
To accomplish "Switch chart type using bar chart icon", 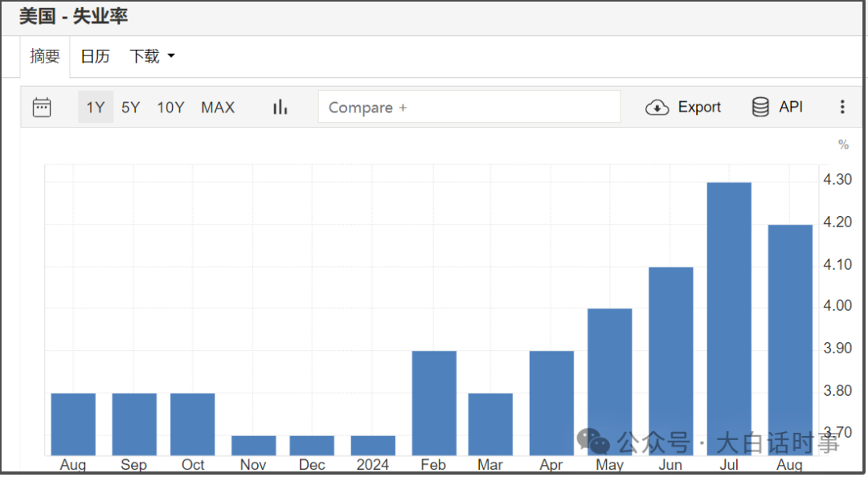I will click(x=280, y=107).
